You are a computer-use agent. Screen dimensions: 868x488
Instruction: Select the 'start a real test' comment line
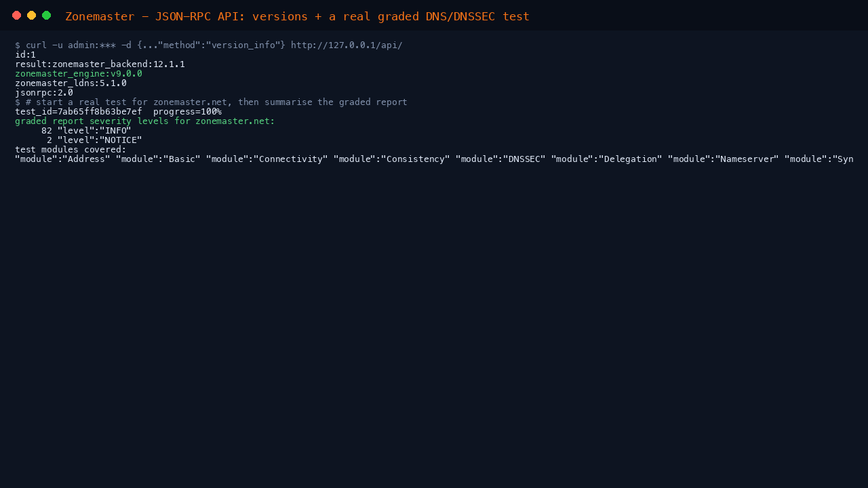pyautogui.click(x=211, y=102)
